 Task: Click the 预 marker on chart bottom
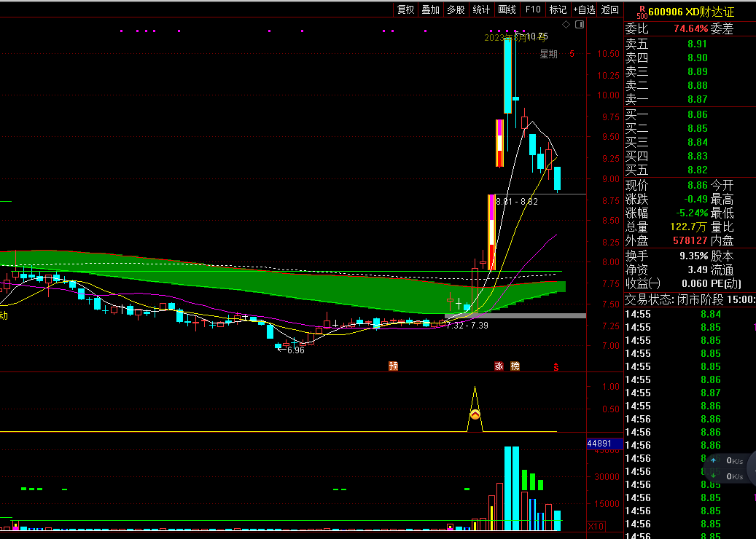click(x=394, y=366)
